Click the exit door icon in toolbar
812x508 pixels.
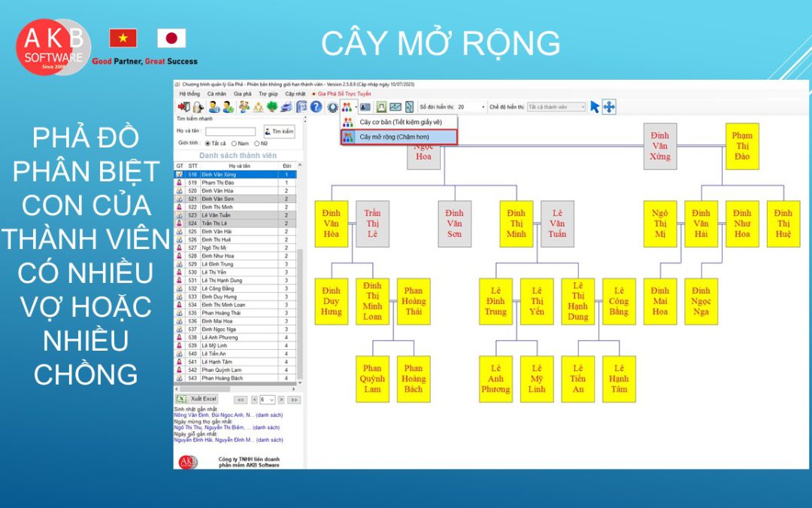coord(183,107)
